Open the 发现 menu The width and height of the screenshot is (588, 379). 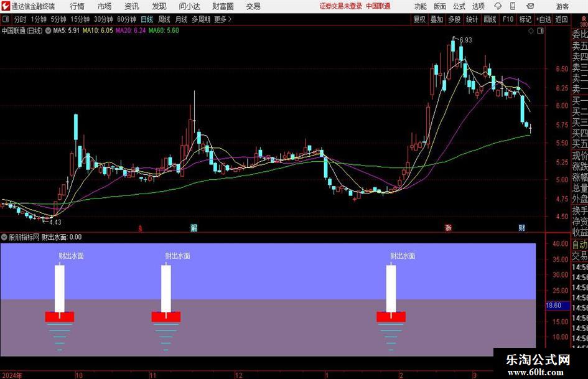point(159,6)
